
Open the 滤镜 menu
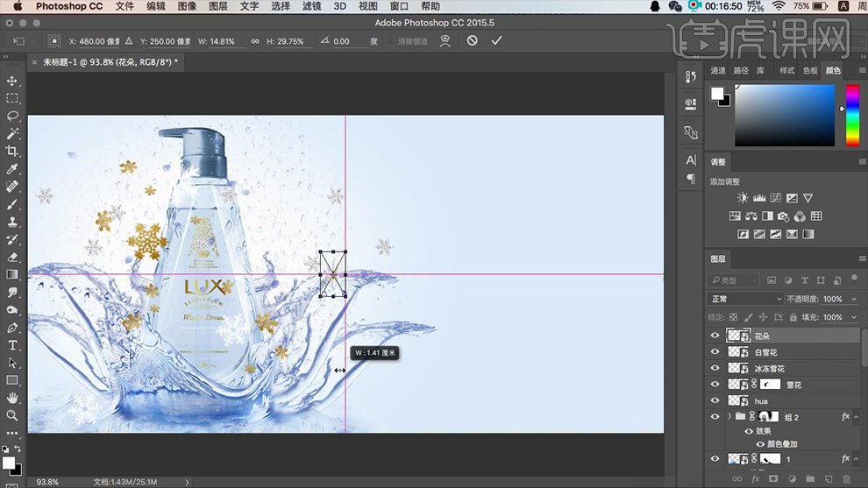tap(311, 6)
